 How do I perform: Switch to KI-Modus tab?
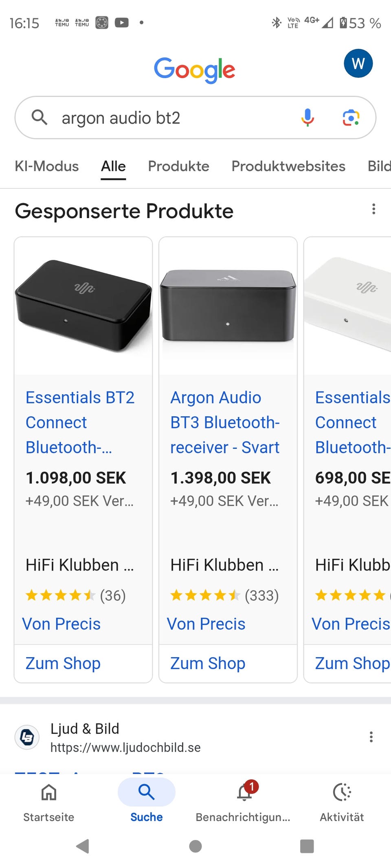click(46, 166)
